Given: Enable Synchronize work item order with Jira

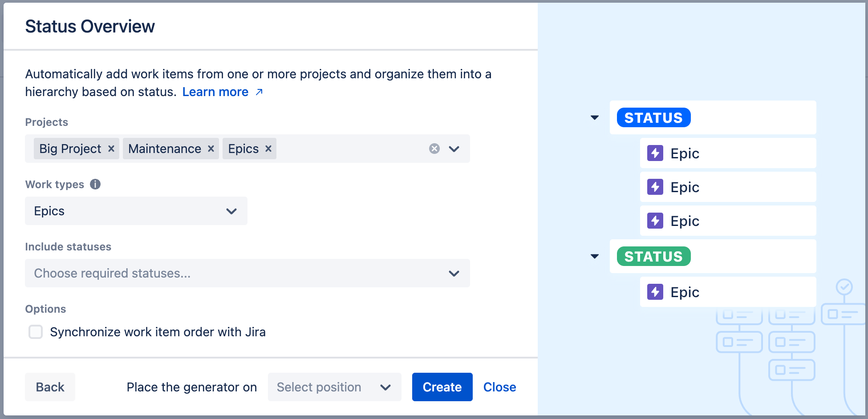Looking at the screenshot, I should point(36,332).
